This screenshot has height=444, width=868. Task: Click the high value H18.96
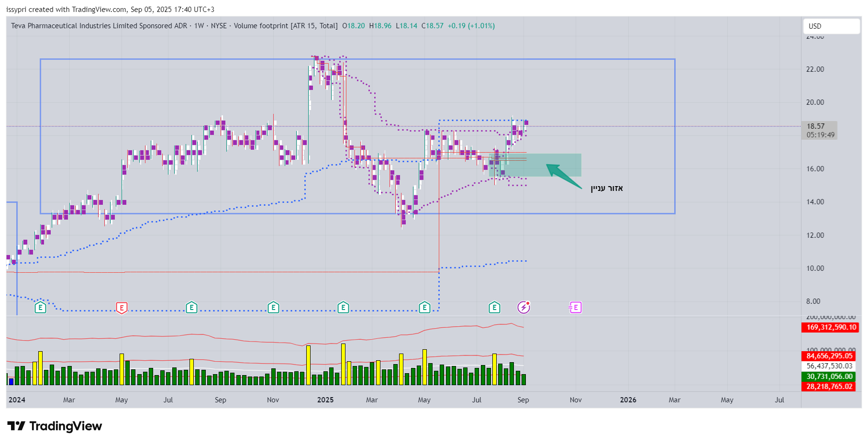click(x=380, y=26)
